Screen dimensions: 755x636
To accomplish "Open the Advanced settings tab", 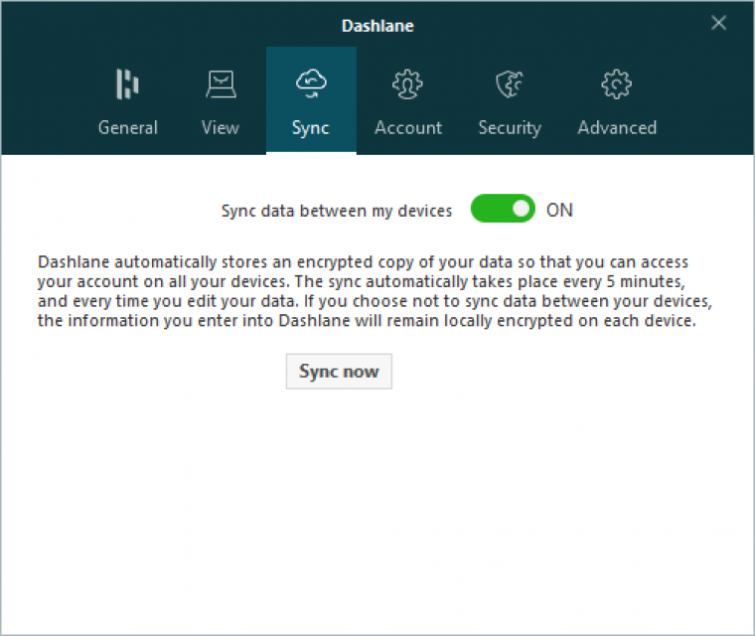I will pyautogui.click(x=617, y=101).
